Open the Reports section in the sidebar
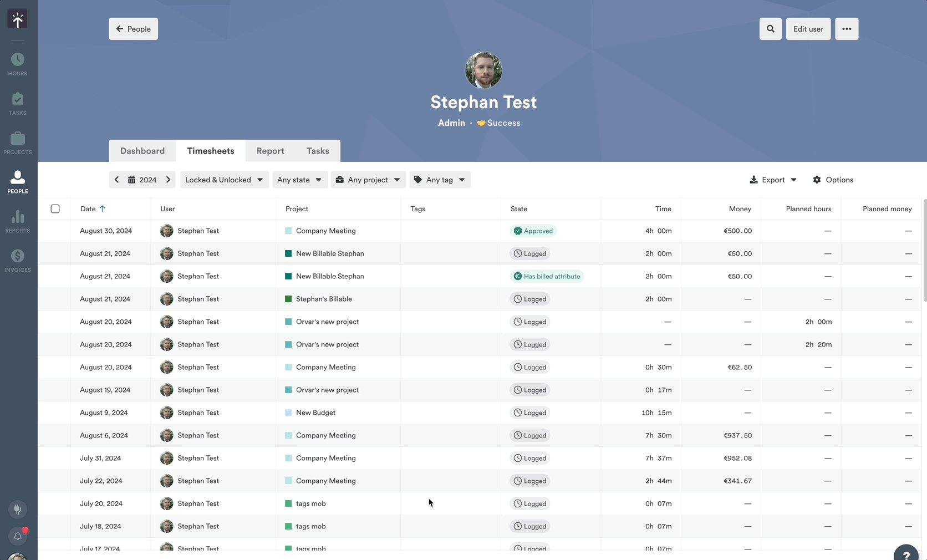This screenshot has height=560, width=927. (x=17, y=221)
